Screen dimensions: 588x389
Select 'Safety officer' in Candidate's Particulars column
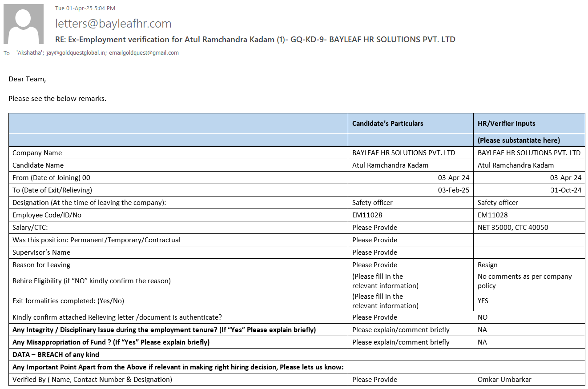[x=373, y=203]
